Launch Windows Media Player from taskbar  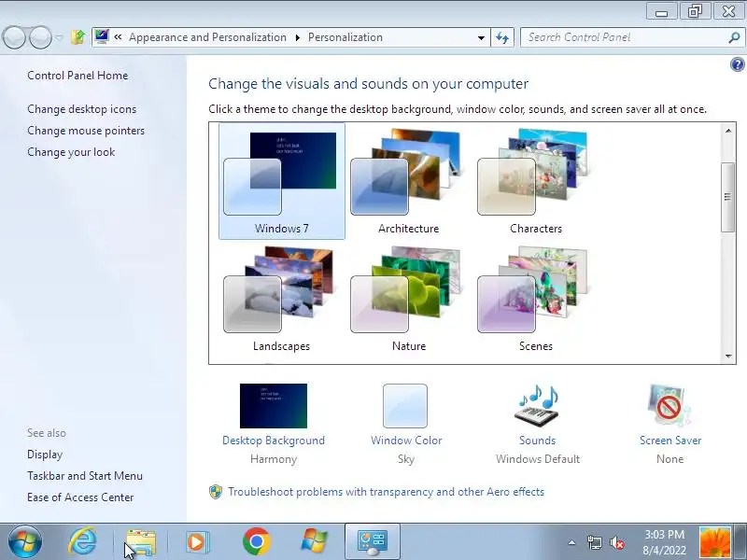click(197, 541)
